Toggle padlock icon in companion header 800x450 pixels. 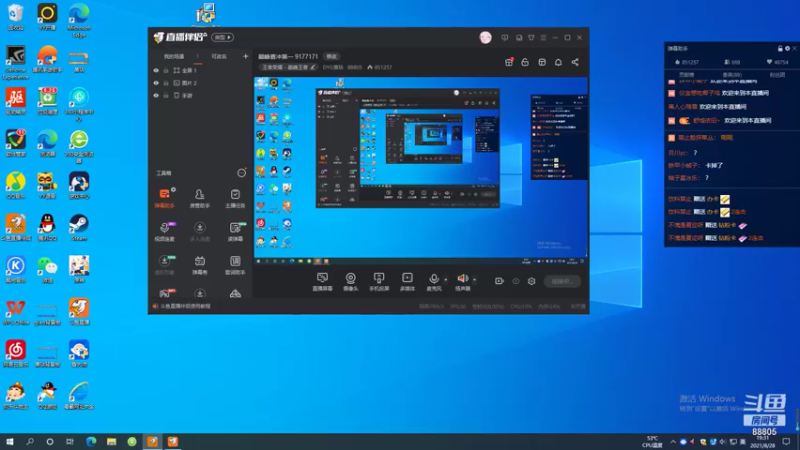525,62
